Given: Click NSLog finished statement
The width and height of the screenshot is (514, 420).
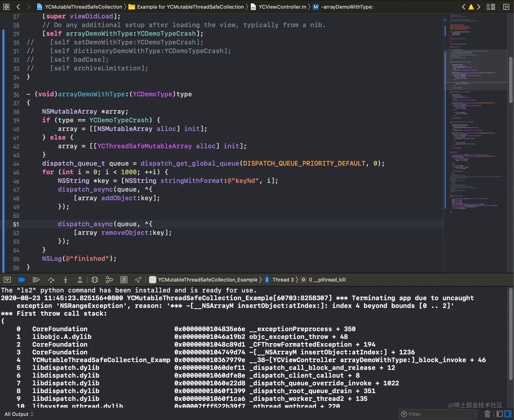Looking at the screenshot, I should click(x=79, y=259).
